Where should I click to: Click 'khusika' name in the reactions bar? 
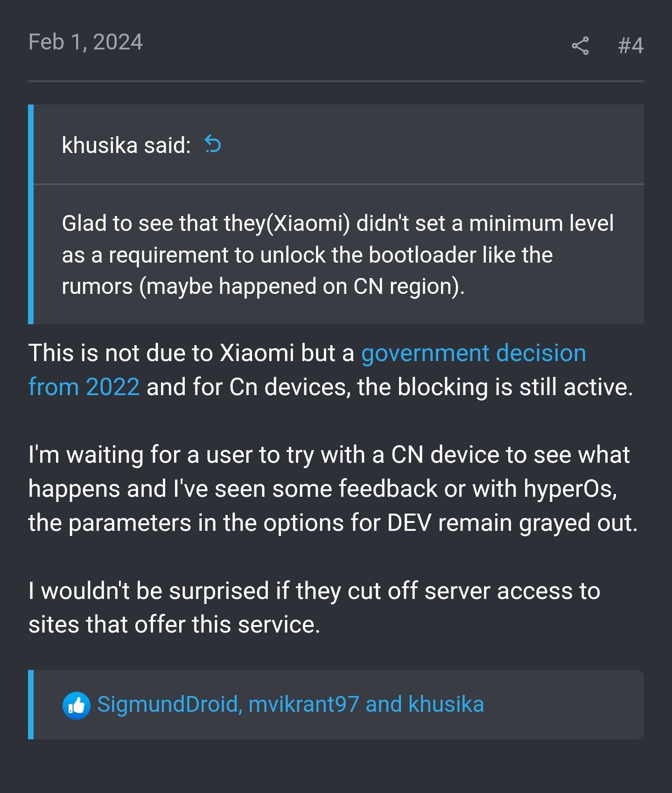(446, 704)
